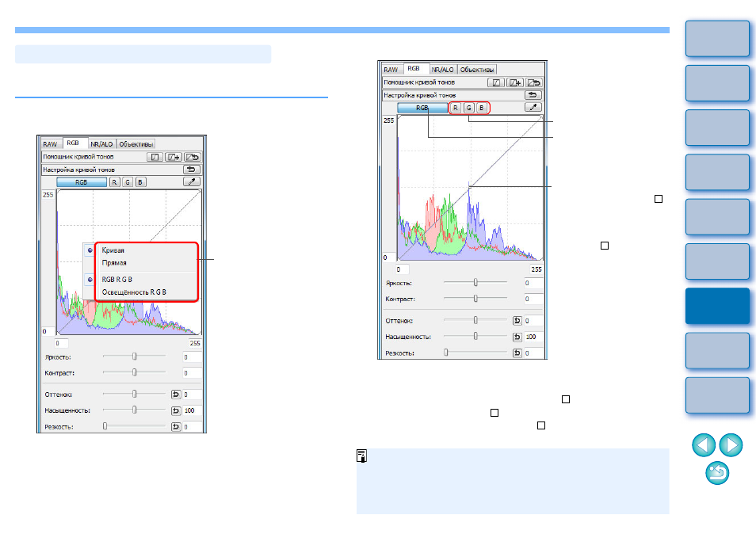Select B channel button in right palette

click(x=481, y=108)
